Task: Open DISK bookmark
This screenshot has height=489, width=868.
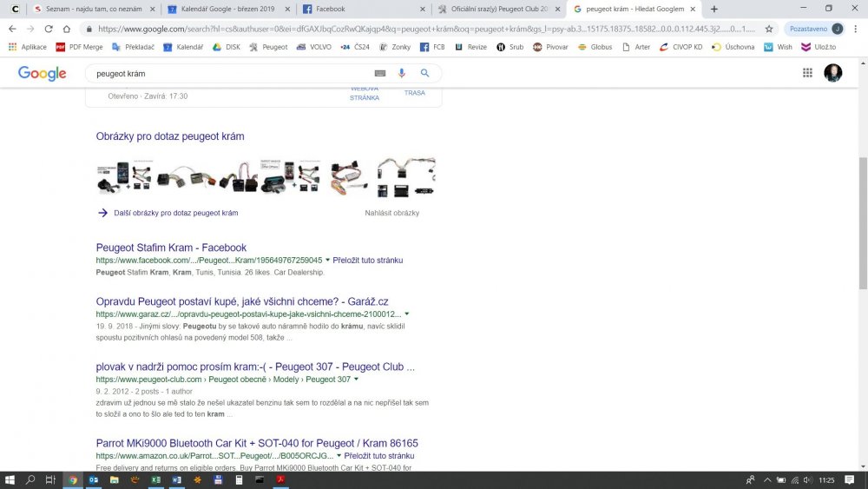Action: pyautogui.click(x=227, y=47)
